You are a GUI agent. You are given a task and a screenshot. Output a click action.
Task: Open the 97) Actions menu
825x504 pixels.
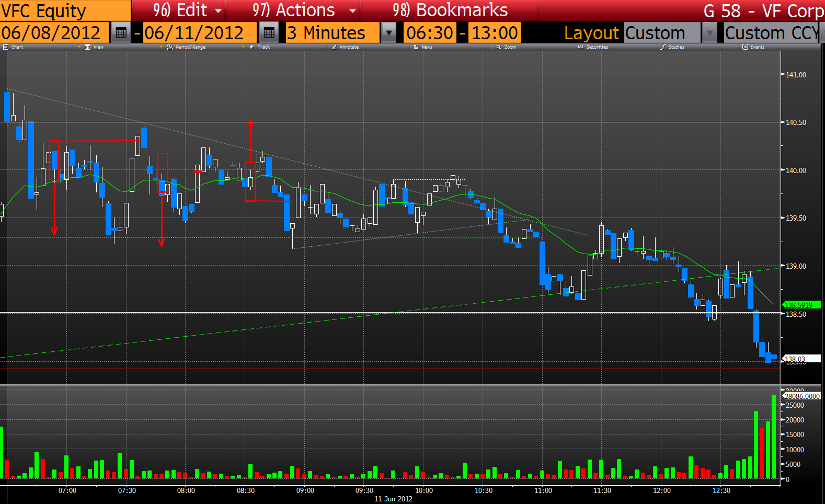click(293, 10)
